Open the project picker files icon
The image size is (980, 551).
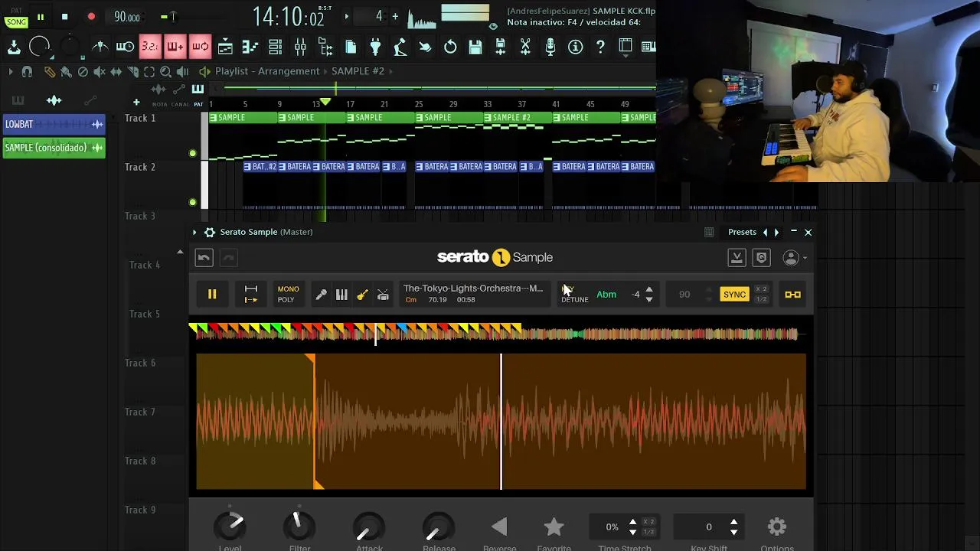[351, 47]
